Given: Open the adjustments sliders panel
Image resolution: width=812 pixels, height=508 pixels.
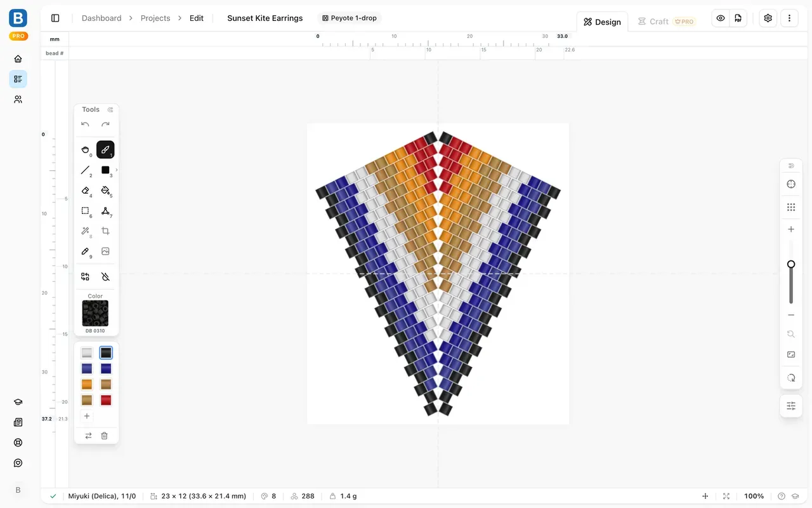Looking at the screenshot, I should 791,406.
